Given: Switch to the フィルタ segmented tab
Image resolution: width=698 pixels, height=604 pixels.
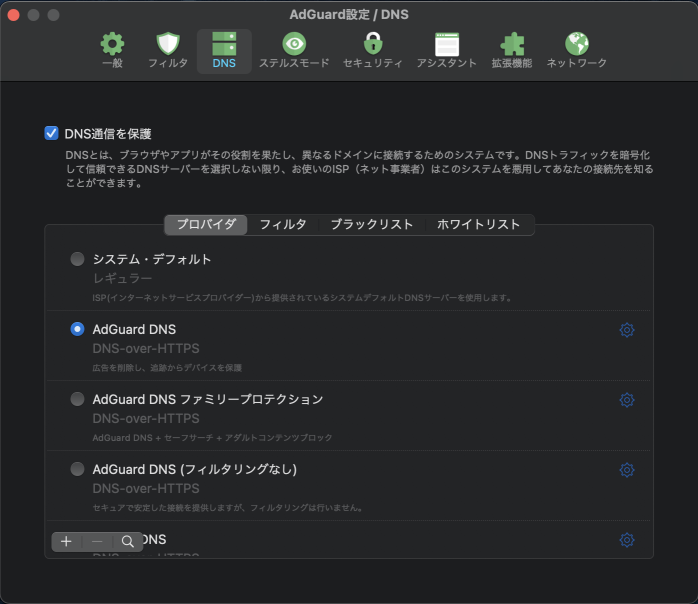Looking at the screenshot, I should click(283, 224).
